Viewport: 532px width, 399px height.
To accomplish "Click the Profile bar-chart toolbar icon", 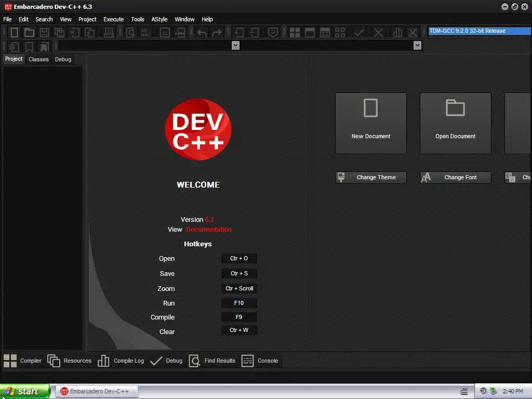I will 397,33.
